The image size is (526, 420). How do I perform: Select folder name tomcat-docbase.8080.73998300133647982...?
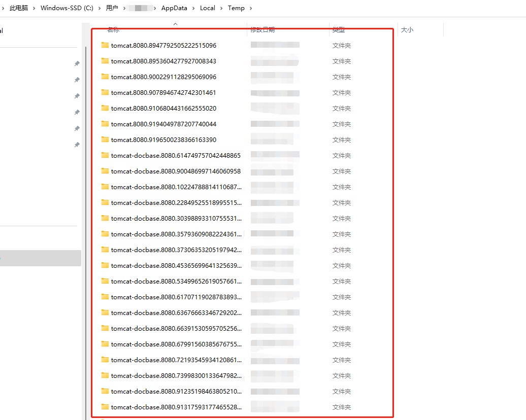pos(177,376)
